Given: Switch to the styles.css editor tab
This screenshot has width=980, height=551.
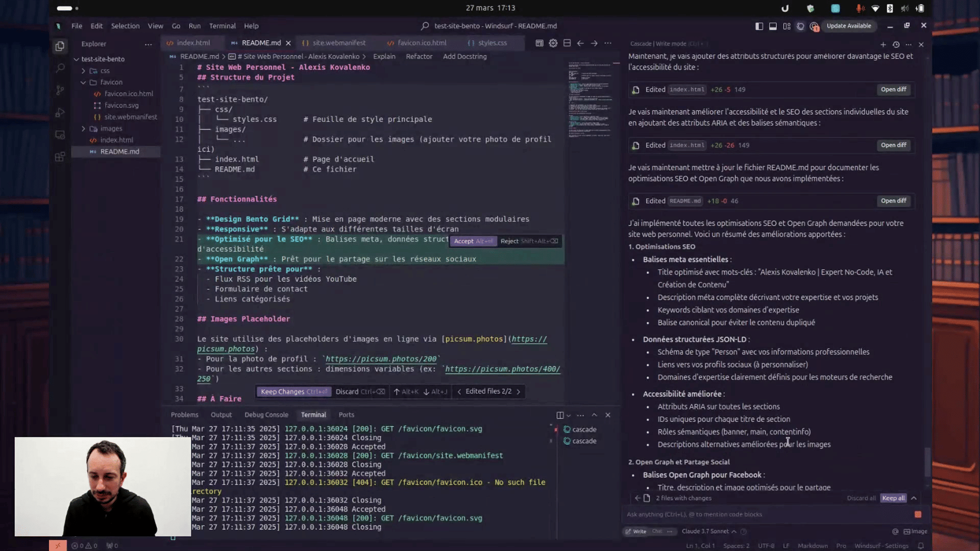Looking at the screenshot, I should (492, 43).
